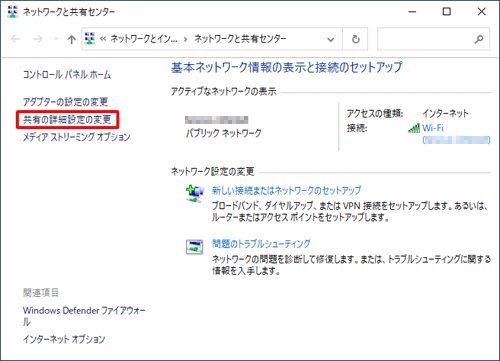The width and height of the screenshot is (500, 361).
Task: Maximize the window
Action: point(447,12)
